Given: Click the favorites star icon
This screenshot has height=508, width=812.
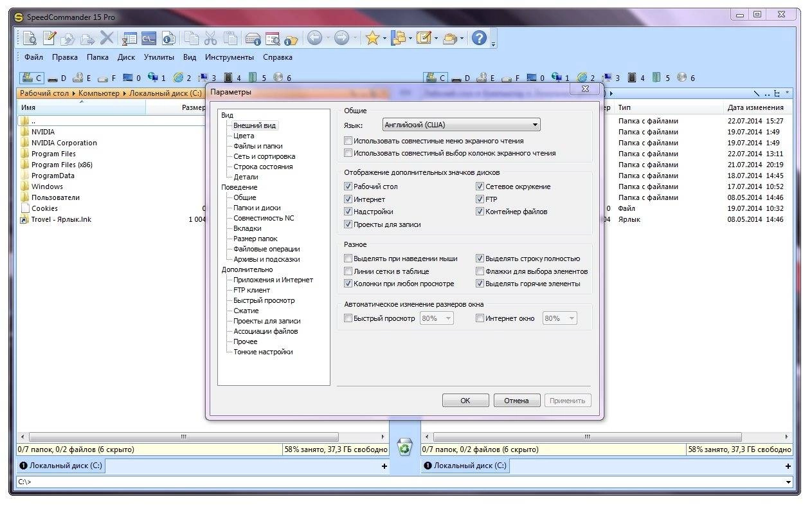Looking at the screenshot, I should 372,39.
